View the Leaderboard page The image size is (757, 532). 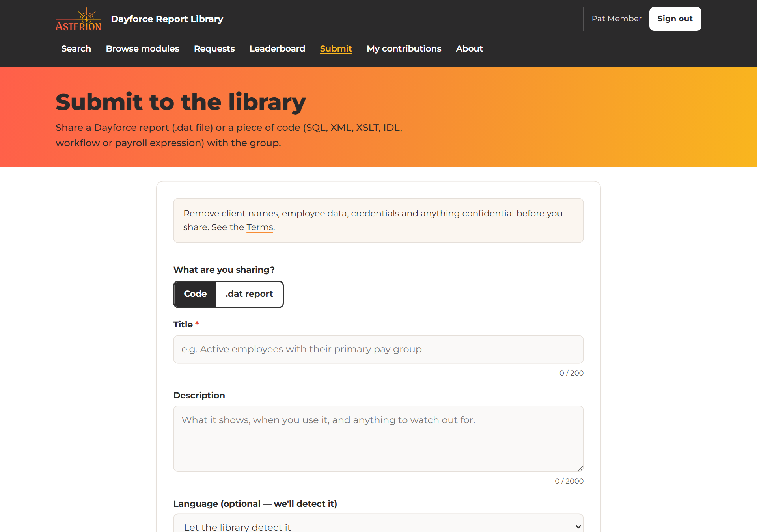pos(277,48)
